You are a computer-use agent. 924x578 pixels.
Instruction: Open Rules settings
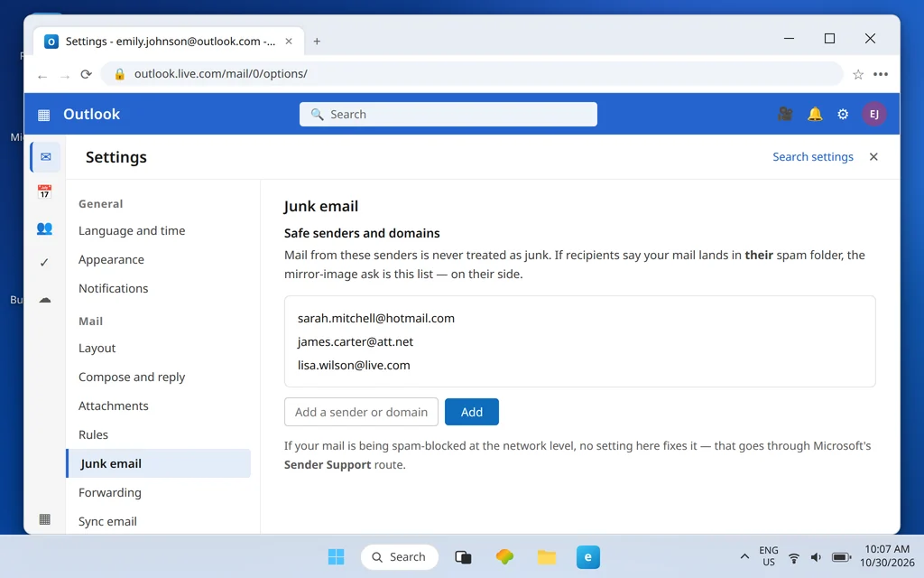pos(93,434)
